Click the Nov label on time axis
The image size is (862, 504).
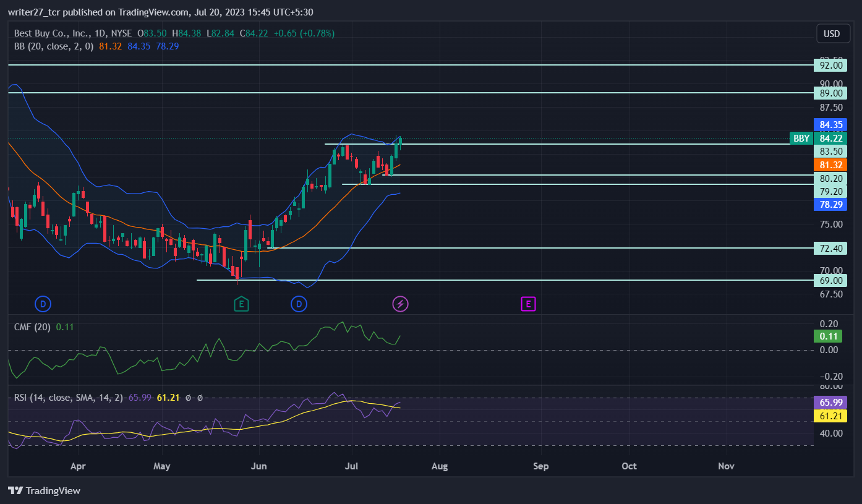coord(727,466)
